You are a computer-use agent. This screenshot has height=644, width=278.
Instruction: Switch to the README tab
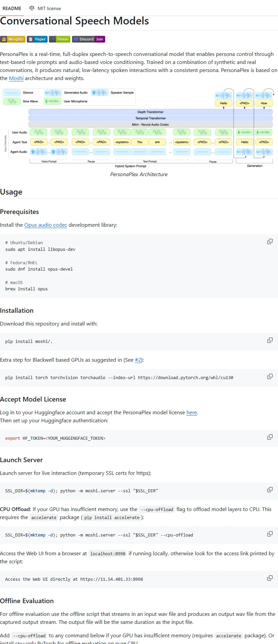click(x=12, y=8)
